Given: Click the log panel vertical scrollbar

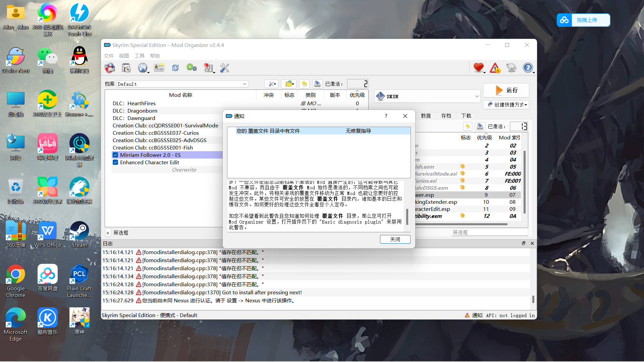Looking at the screenshot, I should [533, 299].
